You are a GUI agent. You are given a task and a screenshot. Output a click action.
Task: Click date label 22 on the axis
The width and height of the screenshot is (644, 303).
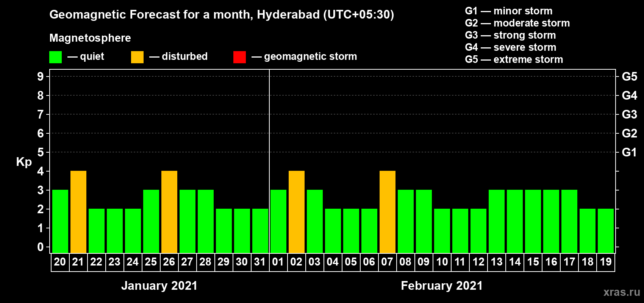(96, 262)
